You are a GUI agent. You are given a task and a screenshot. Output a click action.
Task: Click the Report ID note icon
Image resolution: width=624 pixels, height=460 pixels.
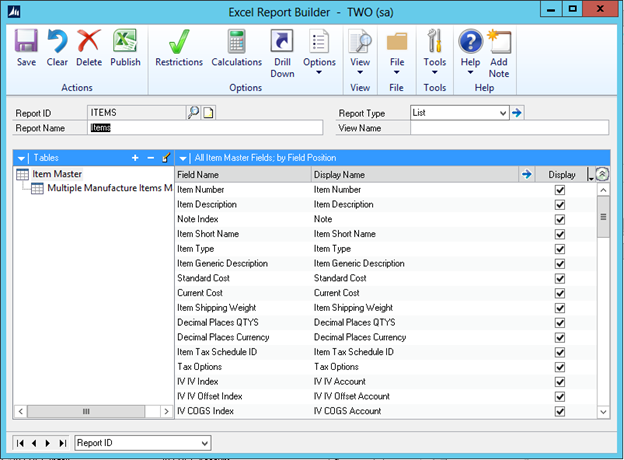209,113
